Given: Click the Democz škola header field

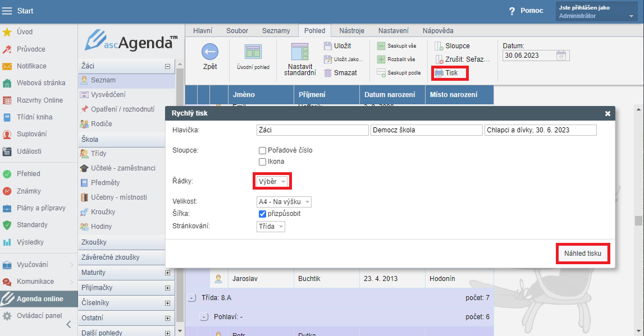Looking at the screenshot, I should [x=426, y=130].
